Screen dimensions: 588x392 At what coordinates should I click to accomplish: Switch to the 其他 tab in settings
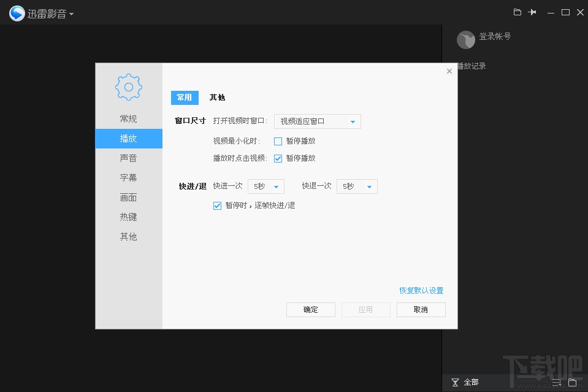click(x=218, y=97)
